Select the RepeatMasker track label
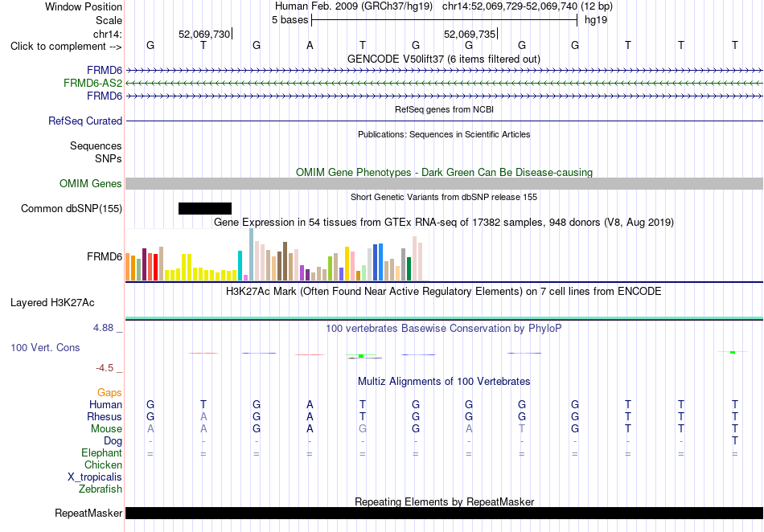Image resolution: width=764 pixels, height=532 pixels. pyautogui.click(x=88, y=513)
